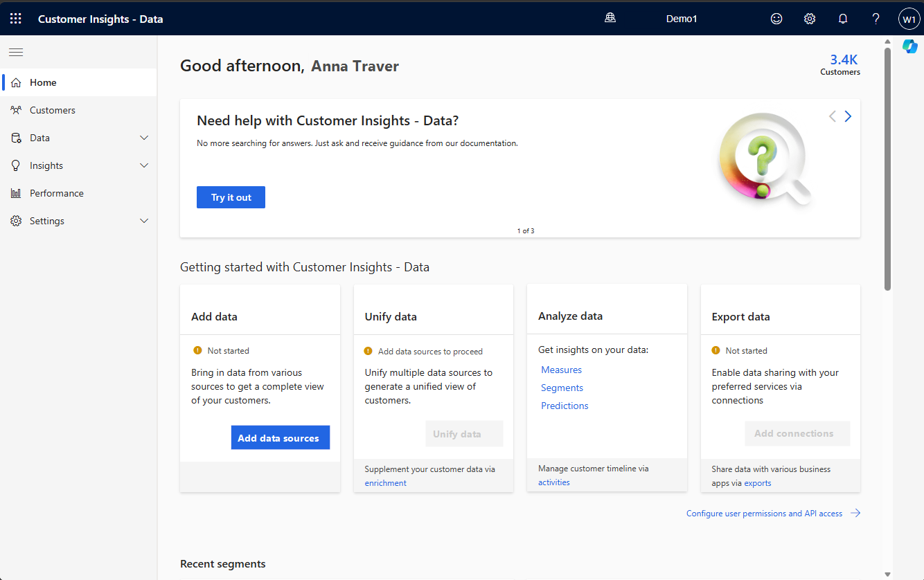
Task: Open the Segments link
Action: [x=562, y=388]
